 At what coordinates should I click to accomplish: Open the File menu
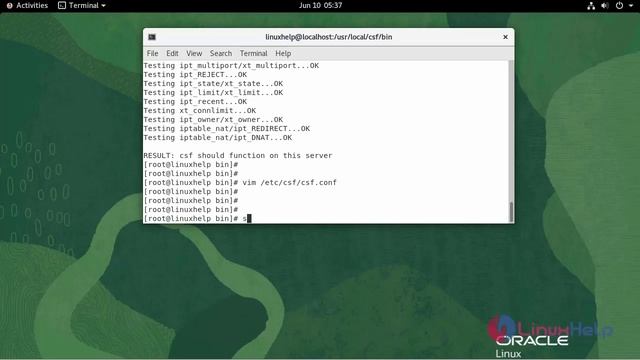click(152, 53)
